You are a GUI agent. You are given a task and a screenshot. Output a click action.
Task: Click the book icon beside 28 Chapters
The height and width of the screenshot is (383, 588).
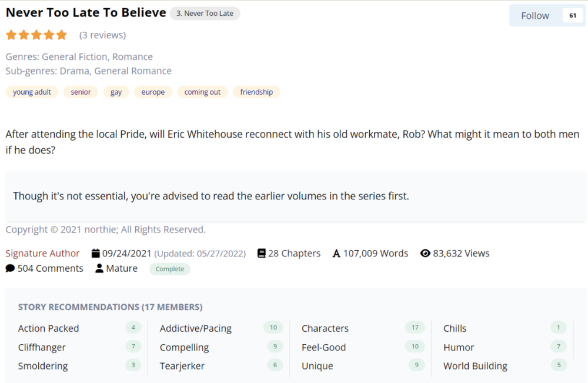click(x=262, y=254)
